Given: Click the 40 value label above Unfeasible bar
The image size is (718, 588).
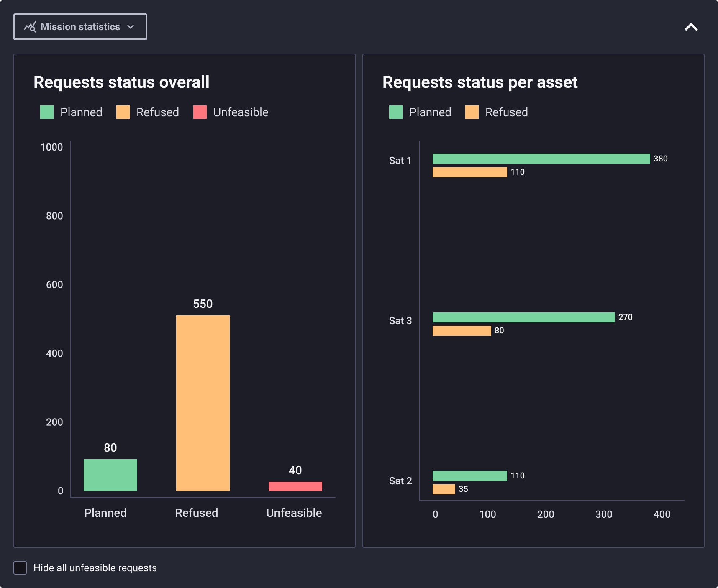Looking at the screenshot, I should (295, 470).
